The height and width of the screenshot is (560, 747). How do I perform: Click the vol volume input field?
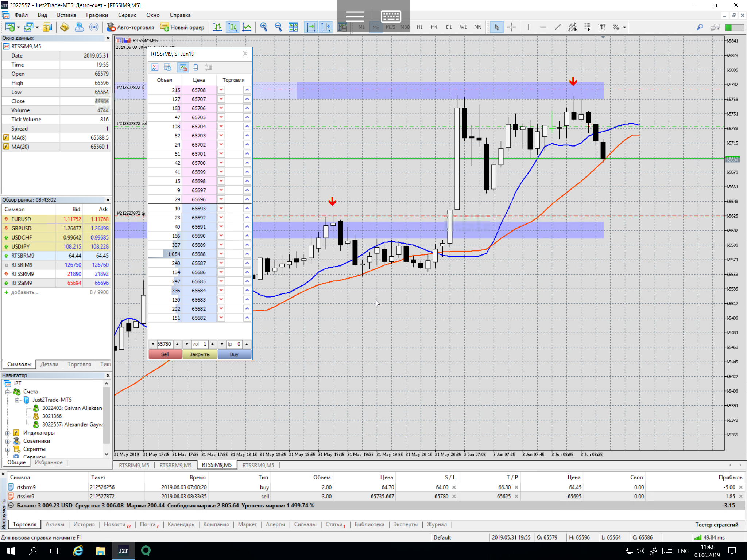200,344
